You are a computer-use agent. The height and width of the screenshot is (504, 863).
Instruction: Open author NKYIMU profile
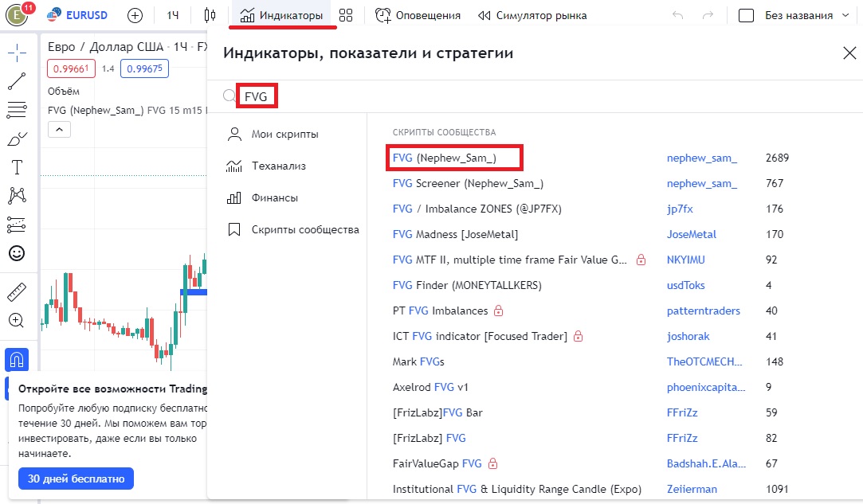coord(686,260)
